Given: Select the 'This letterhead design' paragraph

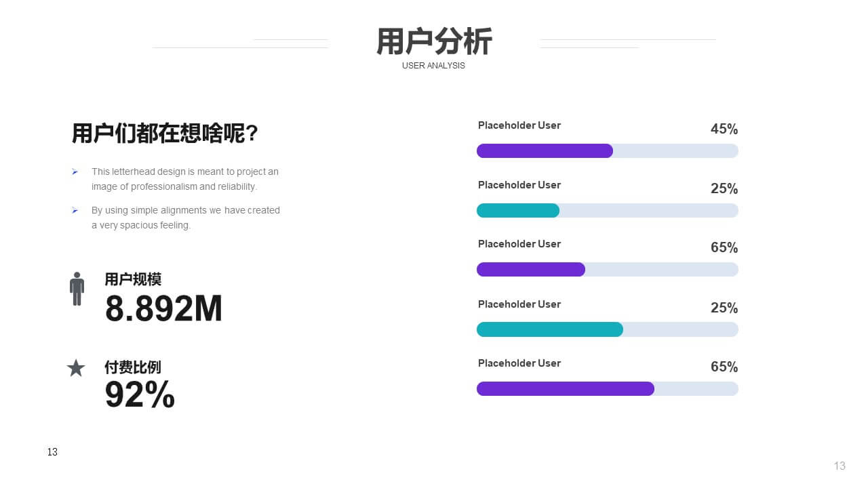Looking at the screenshot, I should [185, 179].
